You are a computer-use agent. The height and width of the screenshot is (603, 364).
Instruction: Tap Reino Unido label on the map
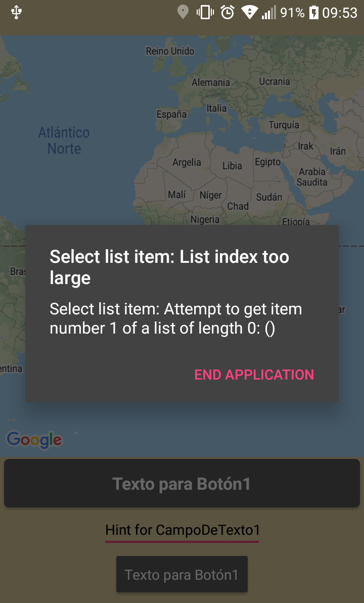pos(170,51)
